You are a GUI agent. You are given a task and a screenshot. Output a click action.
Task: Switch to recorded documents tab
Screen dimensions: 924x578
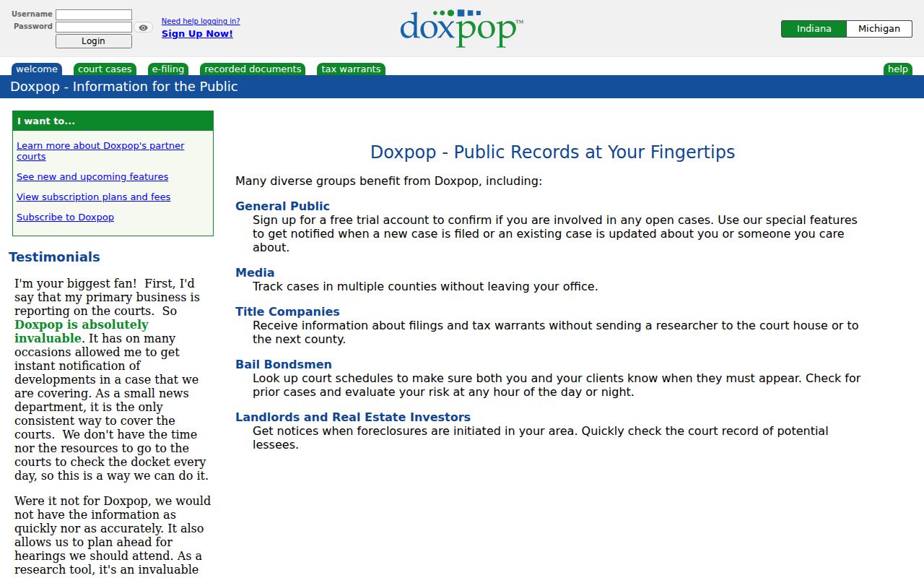coord(253,69)
